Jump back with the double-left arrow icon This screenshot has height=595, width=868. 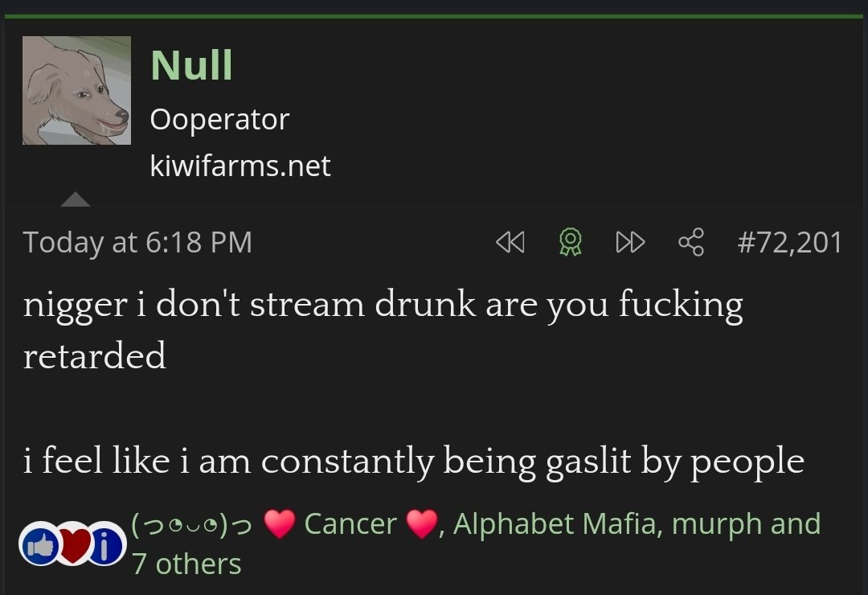510,242
